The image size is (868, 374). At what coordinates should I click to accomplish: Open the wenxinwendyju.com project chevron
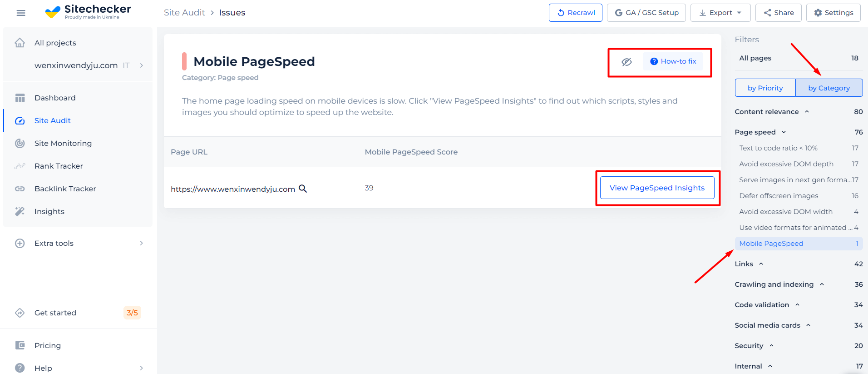(x=142, y=65)
